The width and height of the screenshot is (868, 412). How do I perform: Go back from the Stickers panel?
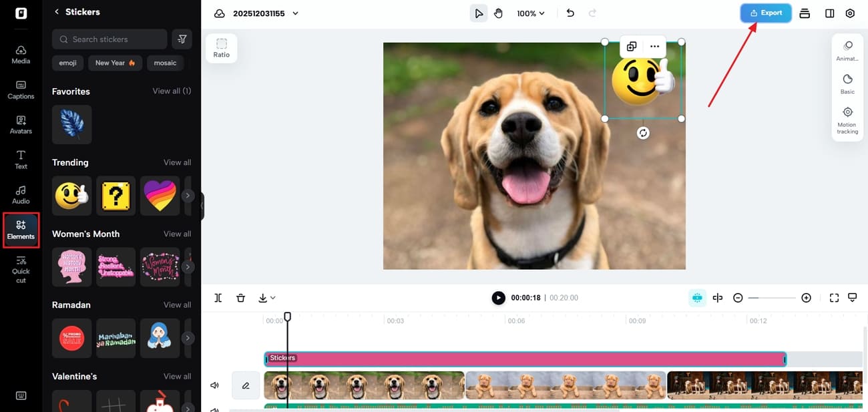56,11
